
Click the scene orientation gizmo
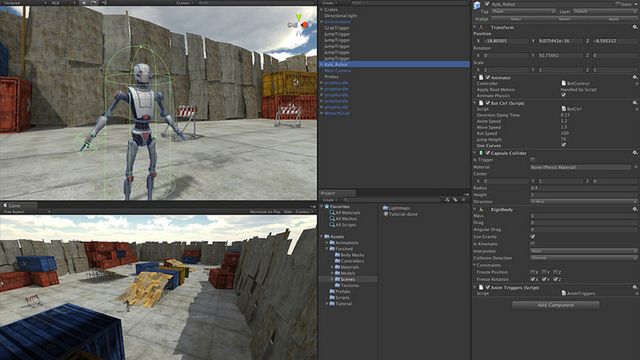click(300, 24)
